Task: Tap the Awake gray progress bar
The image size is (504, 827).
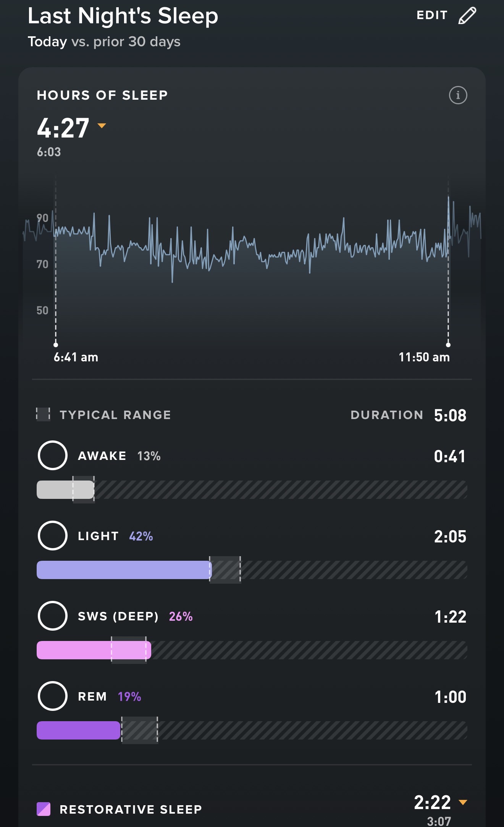Action: [x=65, y=490]
